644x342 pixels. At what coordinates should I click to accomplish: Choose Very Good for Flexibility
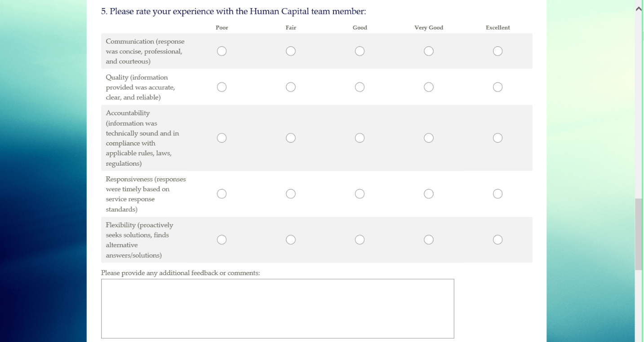(429, 240)
